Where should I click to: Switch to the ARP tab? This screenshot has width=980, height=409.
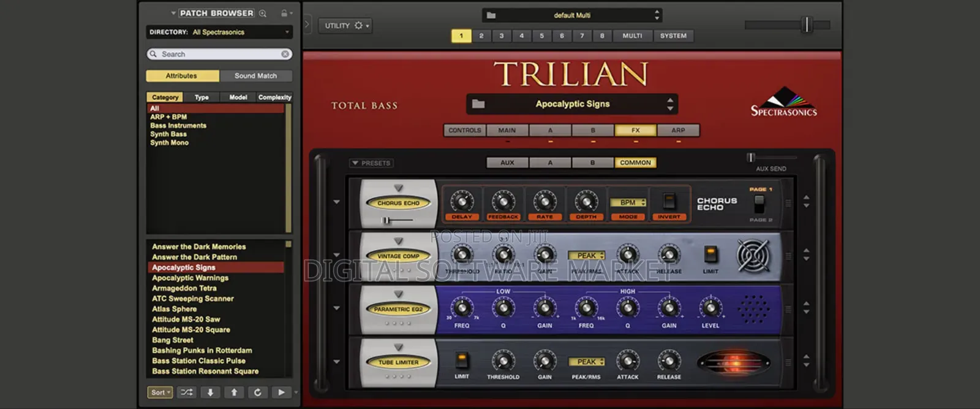pyautogui.click(x=678, y=130)
